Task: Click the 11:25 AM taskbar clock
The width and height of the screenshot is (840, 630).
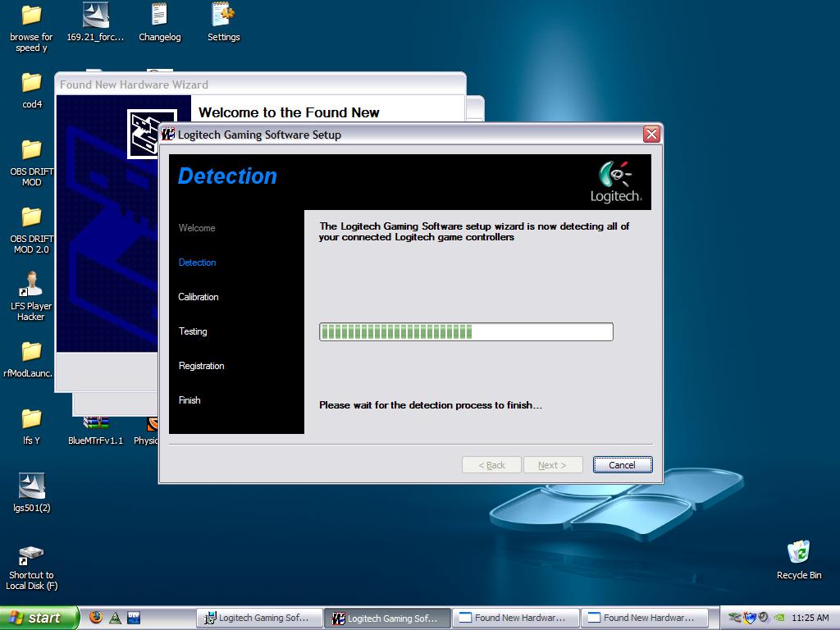Action: click(810, 618)
